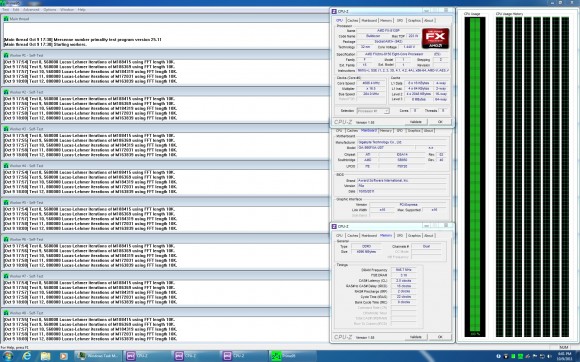Select Caches tab in top CPU-Z window
The height and width of the screenshot is (362, 580).
point(353,20)
